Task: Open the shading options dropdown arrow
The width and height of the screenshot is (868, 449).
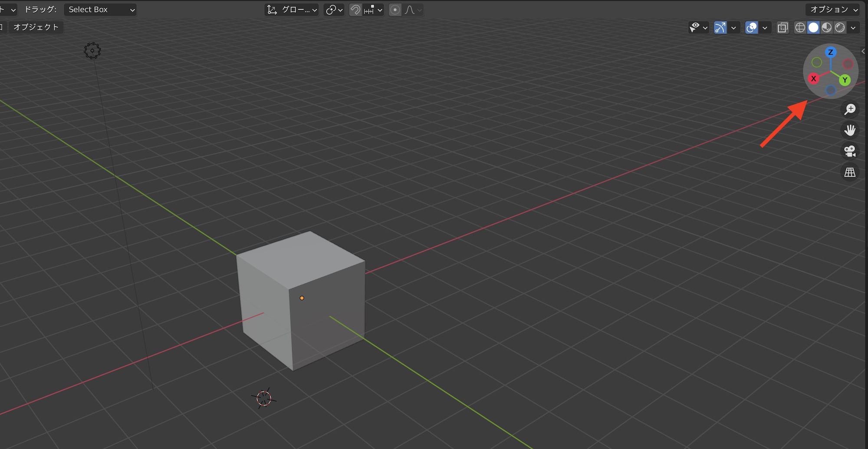Action: pos(853,28)
